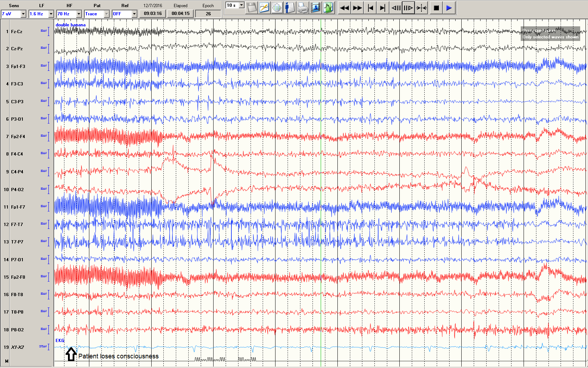Open the patient information icon
Image resolution: width=588 pixels, height=368 pixels.
tap(290, 8)
